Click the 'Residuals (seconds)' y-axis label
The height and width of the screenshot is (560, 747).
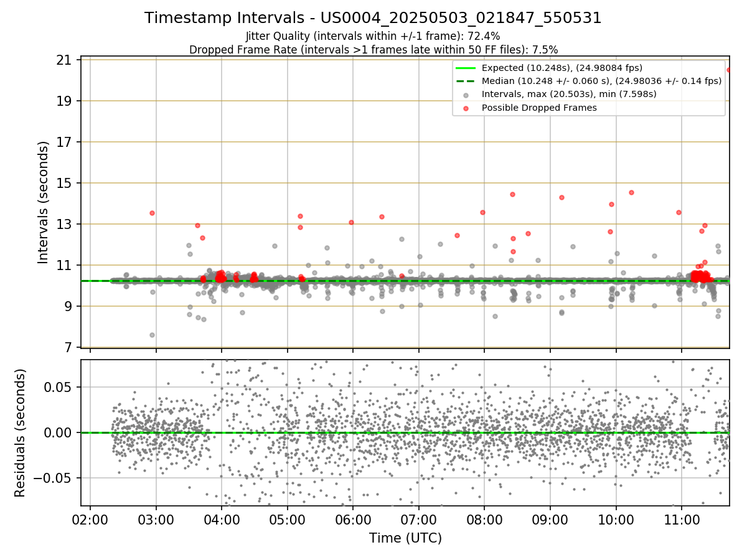point(21,432)
